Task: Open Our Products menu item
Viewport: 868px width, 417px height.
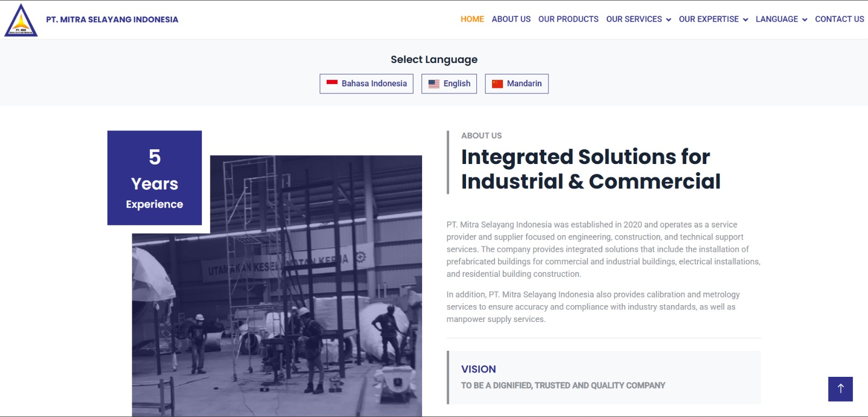Action: (569, 19)
